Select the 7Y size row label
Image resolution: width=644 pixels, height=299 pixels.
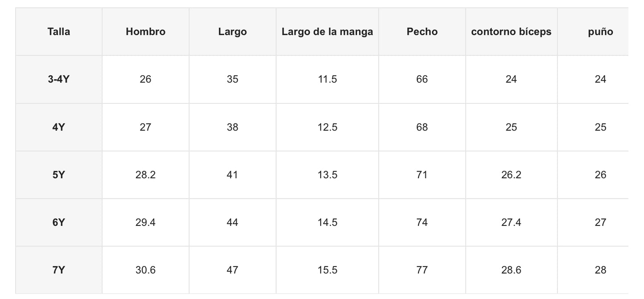tap(59, 270)
